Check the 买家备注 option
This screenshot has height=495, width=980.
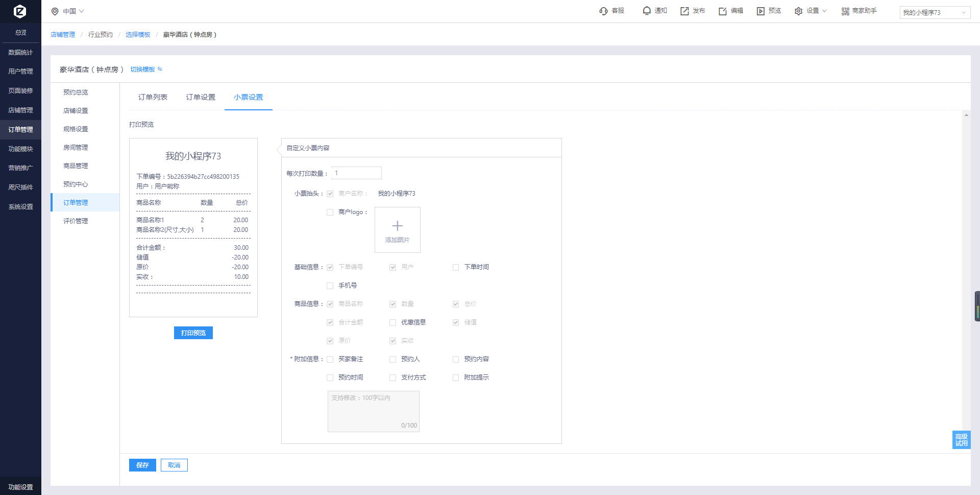click(x=330, y=359)
